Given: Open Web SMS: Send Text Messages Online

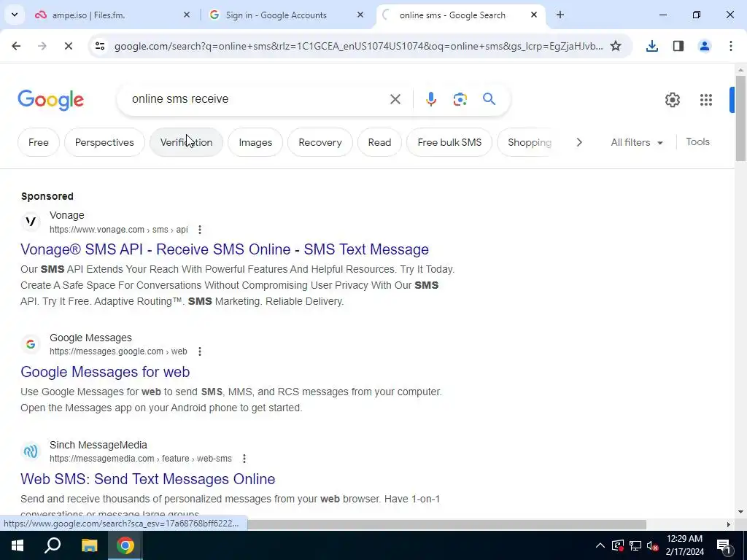Looking at the screenshot, I should (x=147, y=479).
